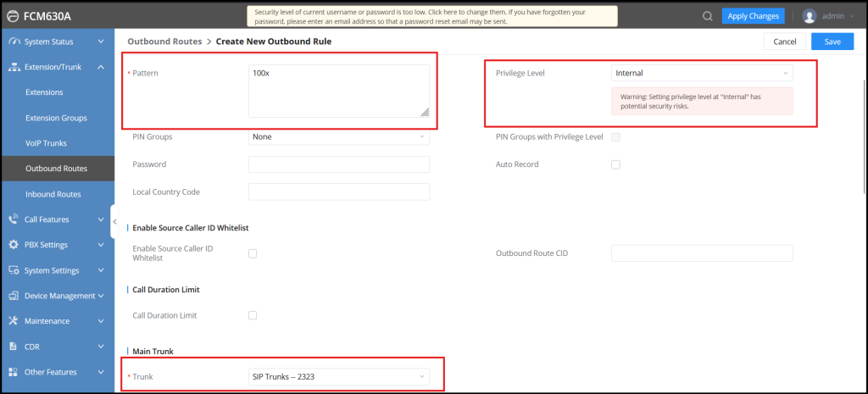
Task: Click the Apply Changes button
Action: tap(753, 16)
